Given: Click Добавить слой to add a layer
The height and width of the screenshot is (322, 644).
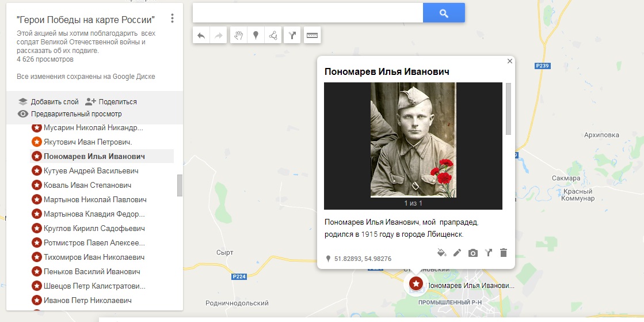Looking at the screenshot, I should [x=48, y=101].
